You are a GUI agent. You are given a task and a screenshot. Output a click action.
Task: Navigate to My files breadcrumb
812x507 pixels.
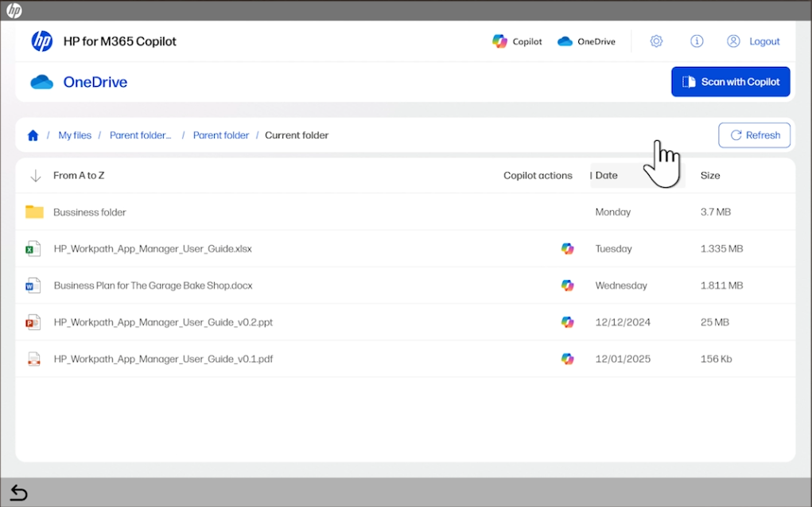tap(75, 135)
